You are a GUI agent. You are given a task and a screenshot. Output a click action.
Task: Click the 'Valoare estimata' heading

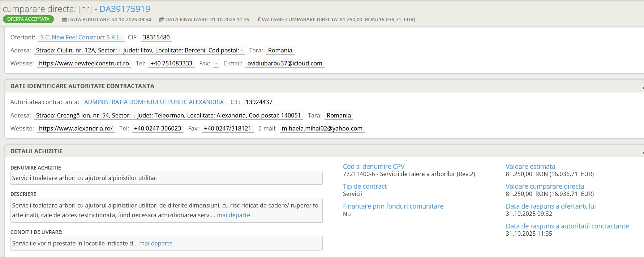click(x=530, y=166)
